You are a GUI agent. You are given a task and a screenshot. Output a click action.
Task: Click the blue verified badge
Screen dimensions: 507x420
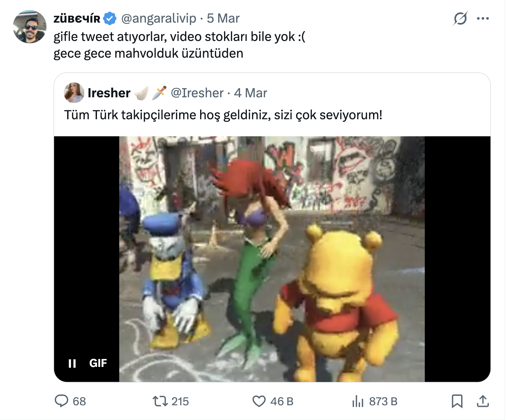pyautogui.click(x=110, y=18)
